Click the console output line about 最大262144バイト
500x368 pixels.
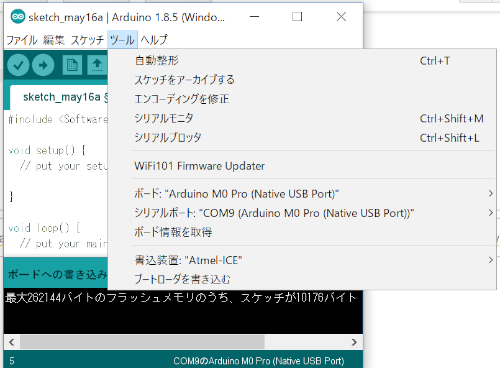coord(181,298)
